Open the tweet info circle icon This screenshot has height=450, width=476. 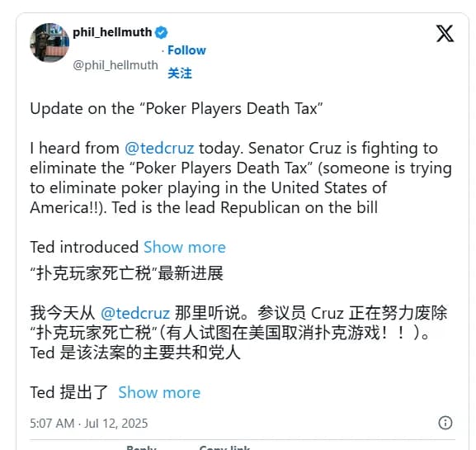[445, 423]
